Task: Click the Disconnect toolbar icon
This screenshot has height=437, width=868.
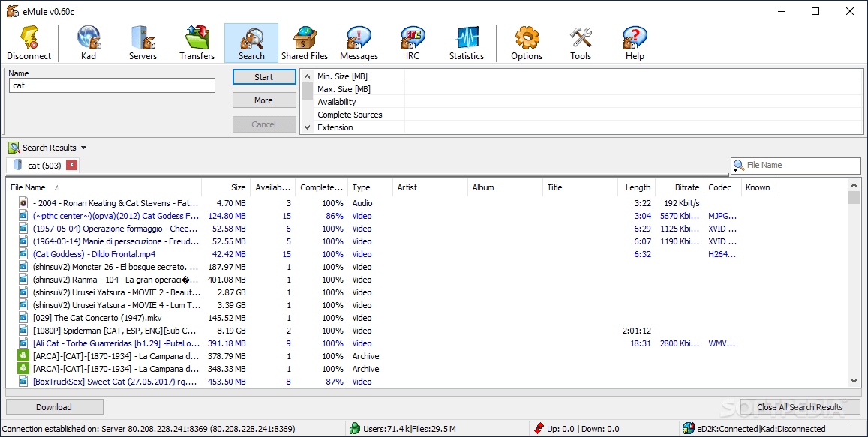Action: [29, 43]
